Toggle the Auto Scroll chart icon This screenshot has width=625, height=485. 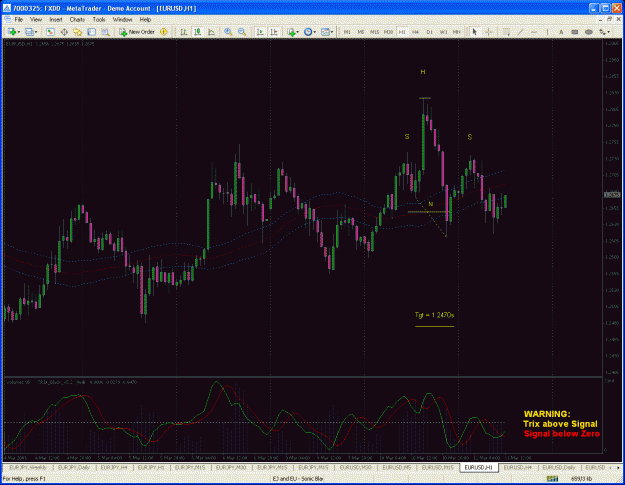[x=260, y=32]
